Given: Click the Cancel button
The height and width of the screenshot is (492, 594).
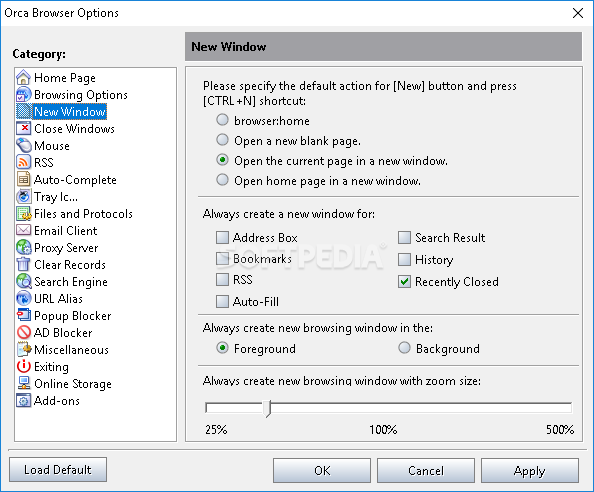Looking at the screenshot, I should tap(426, 470).
